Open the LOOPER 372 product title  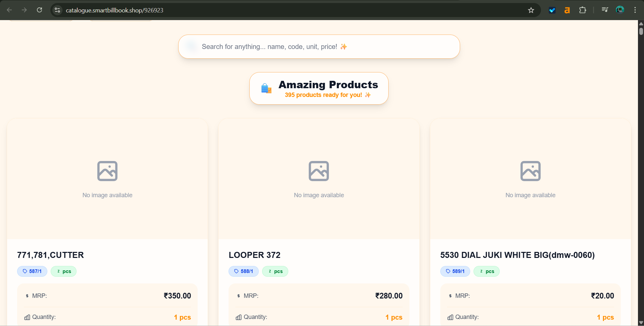point(254,255)
